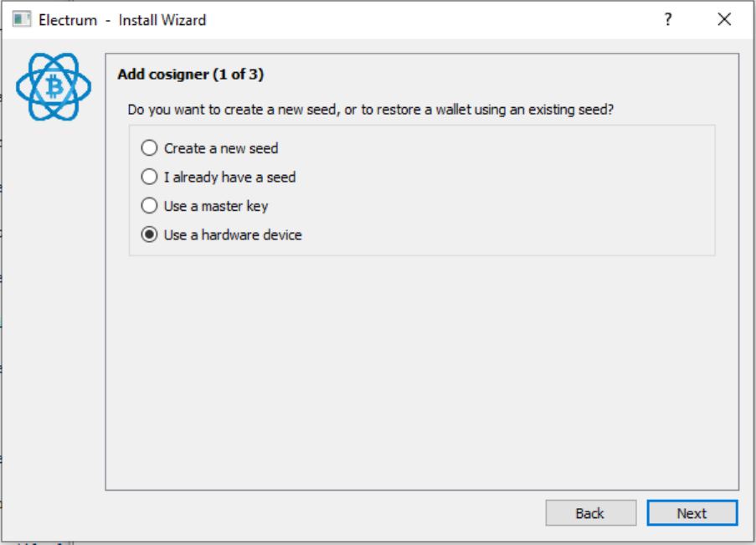
Task: Select the Create a new seed radio button
Action: click(x=150, y=148)
